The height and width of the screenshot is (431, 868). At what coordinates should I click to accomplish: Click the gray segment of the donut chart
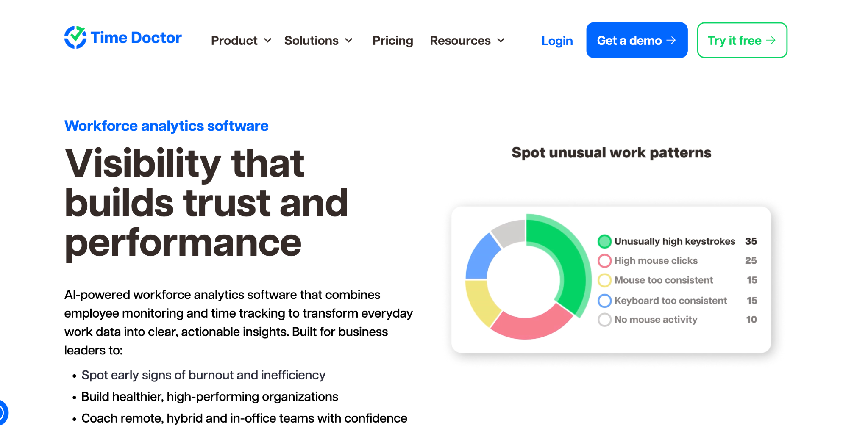511,232
